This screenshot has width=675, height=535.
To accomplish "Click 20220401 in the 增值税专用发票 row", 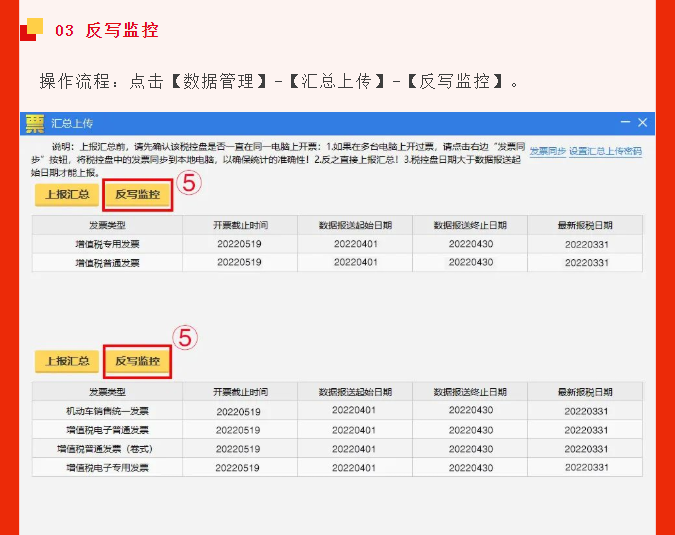I will point(356,244).
